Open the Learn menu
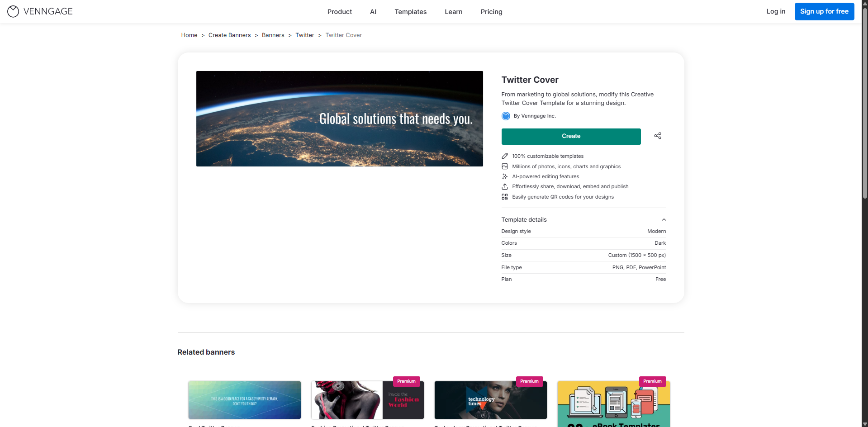This screenshot has height=427, width=868. pos(454,12)
